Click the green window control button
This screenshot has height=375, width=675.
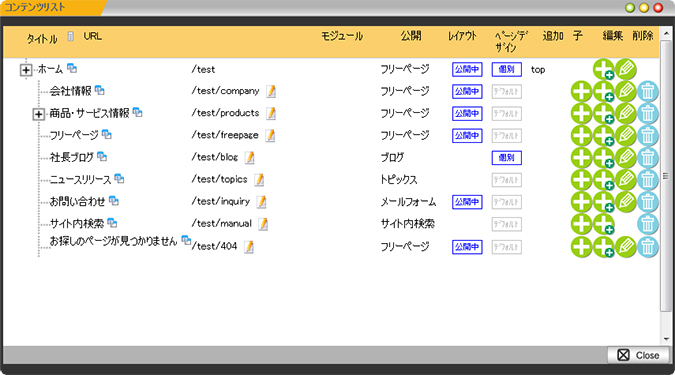(x=630, y=8)
